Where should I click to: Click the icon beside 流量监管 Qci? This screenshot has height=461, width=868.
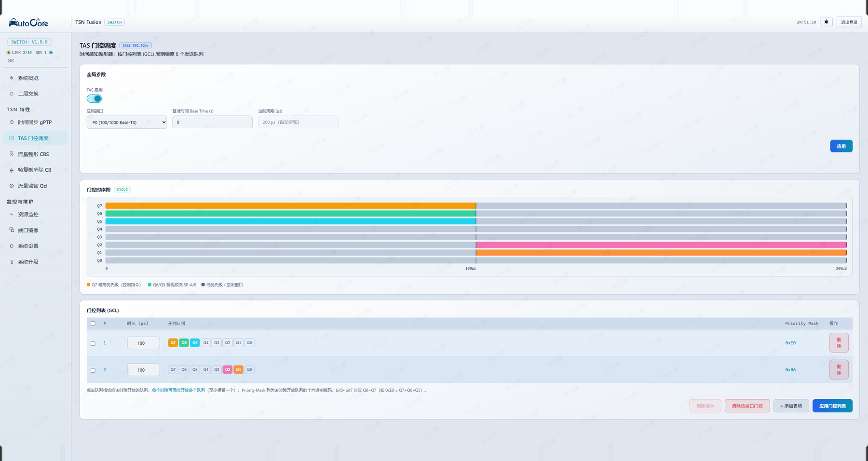coord(12,186)
